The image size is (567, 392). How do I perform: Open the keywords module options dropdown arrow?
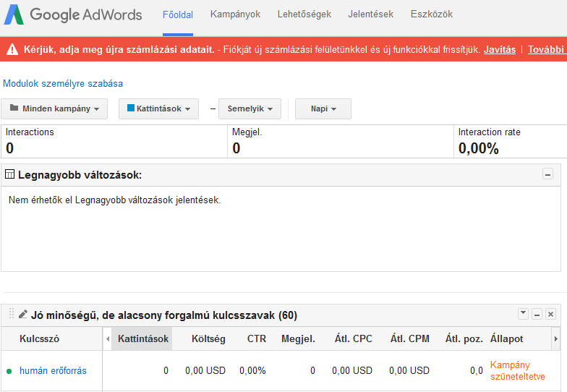coord(524,314)
